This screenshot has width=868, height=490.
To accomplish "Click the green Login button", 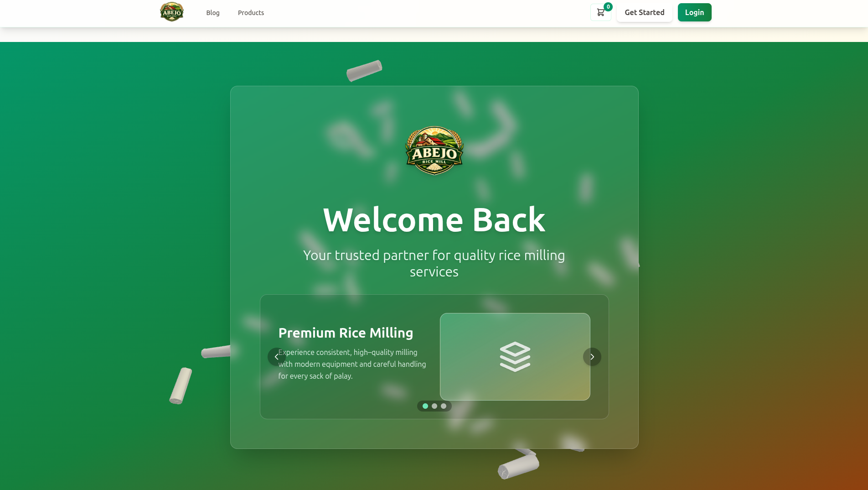I will pos(695,12).
